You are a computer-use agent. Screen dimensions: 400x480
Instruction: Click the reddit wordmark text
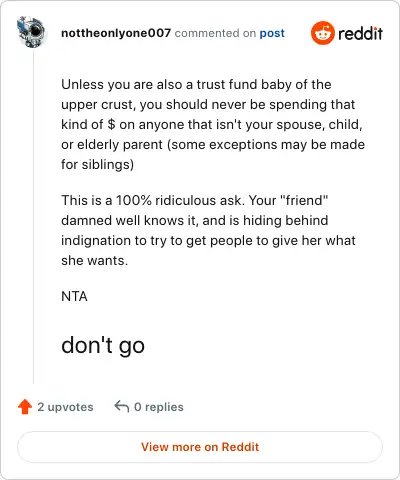(360, 33)
